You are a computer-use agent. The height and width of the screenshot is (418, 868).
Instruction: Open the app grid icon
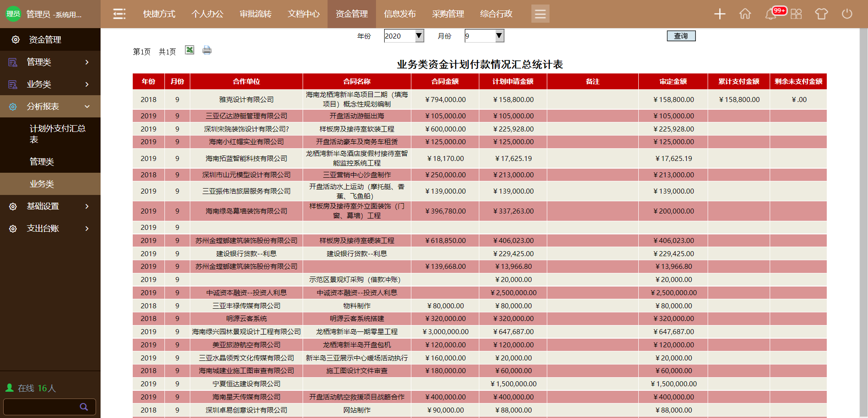tap(796, 14)
